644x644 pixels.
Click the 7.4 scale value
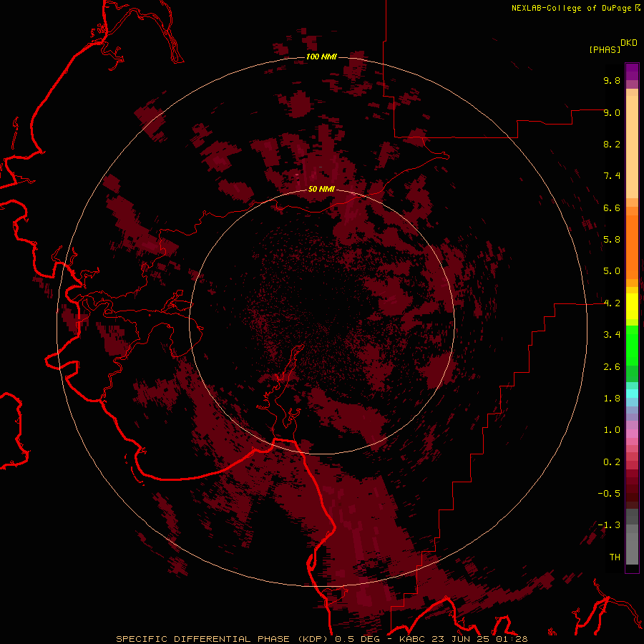[612, 176]
